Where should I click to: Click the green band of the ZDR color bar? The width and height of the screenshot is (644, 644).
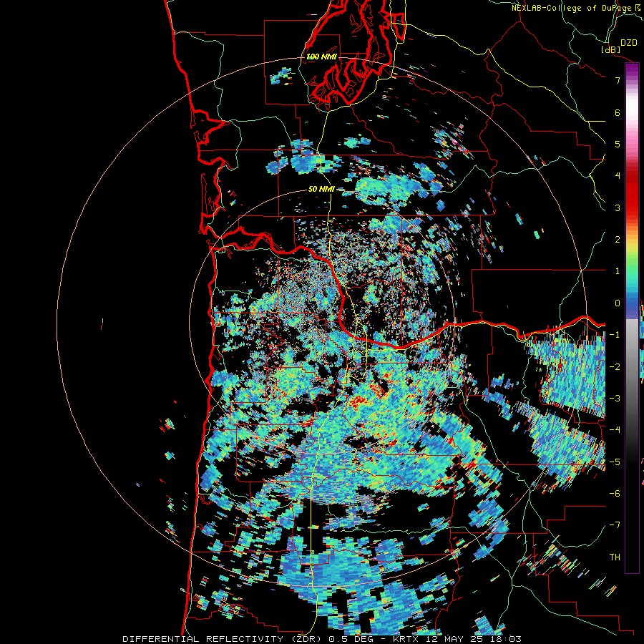click(x=633, y=265)
